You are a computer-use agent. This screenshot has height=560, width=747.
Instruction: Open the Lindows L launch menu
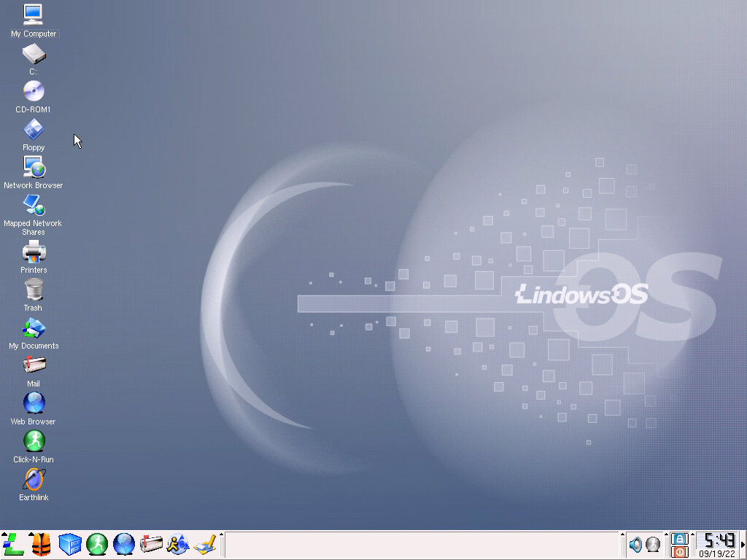click(13, 544)
